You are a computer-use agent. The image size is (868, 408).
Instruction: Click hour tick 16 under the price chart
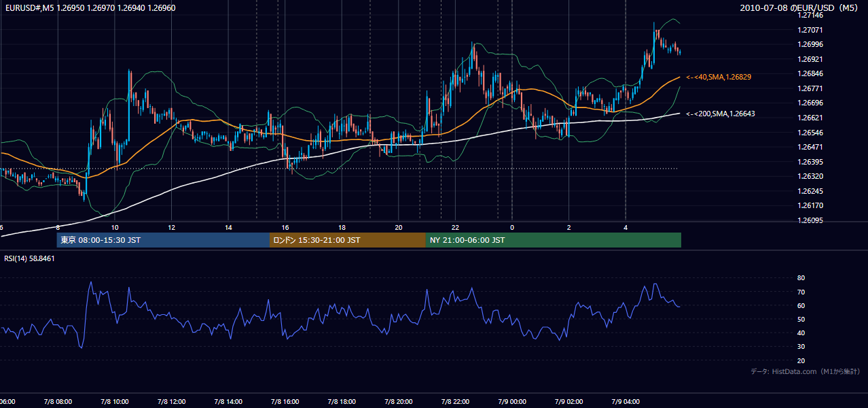286,227
